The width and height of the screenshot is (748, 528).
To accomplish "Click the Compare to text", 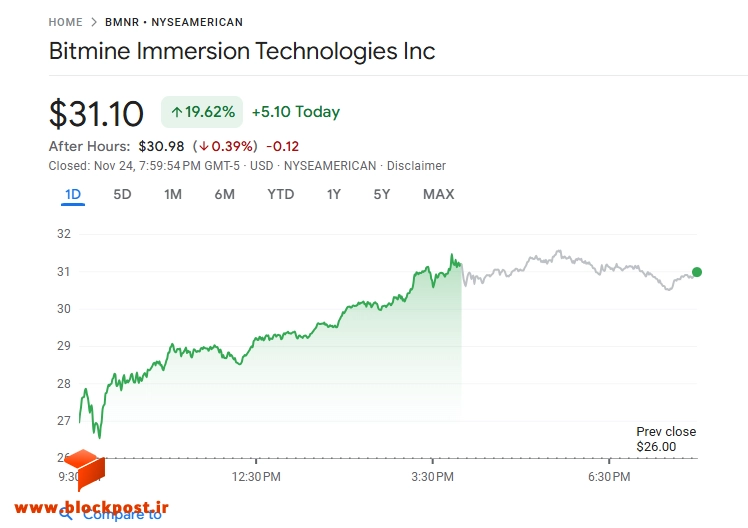I will pos(122,515).
